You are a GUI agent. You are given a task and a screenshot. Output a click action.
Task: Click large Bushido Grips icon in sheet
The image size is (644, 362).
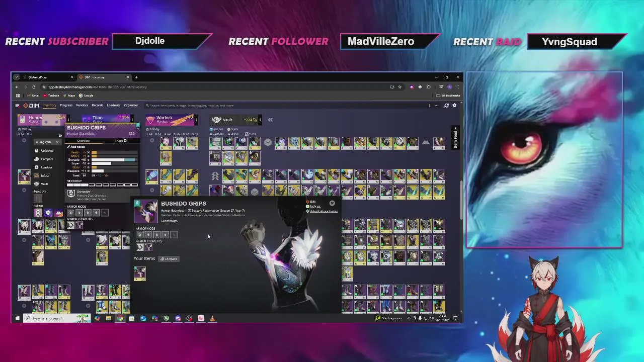point(145,212)
